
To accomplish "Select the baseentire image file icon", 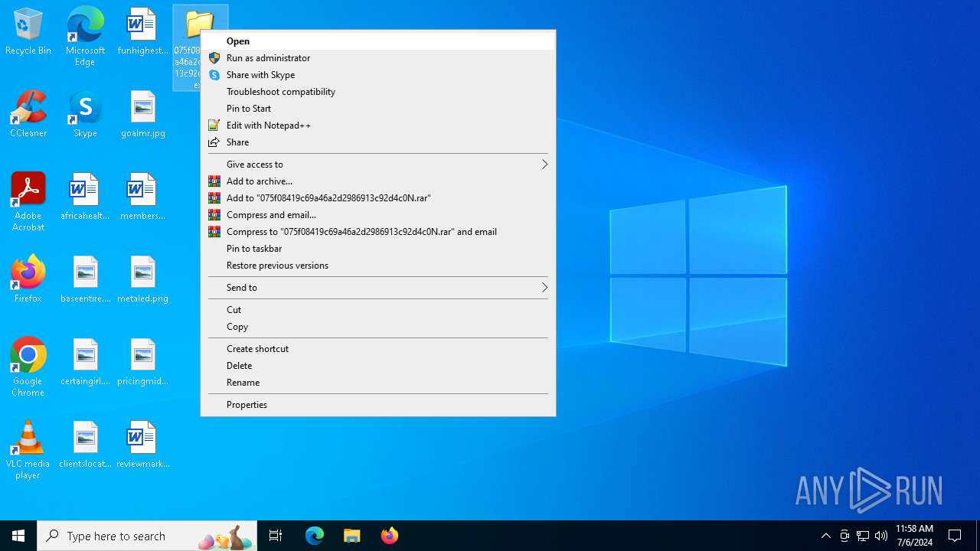I will (85, 280).
